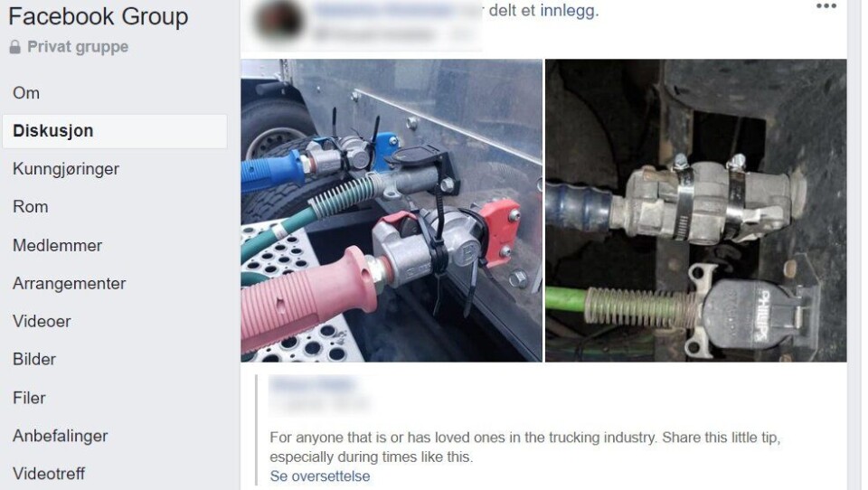Follow the innlegg link in the post header
The width and height of the screenshot is (868, 490).
coord(569,11)
